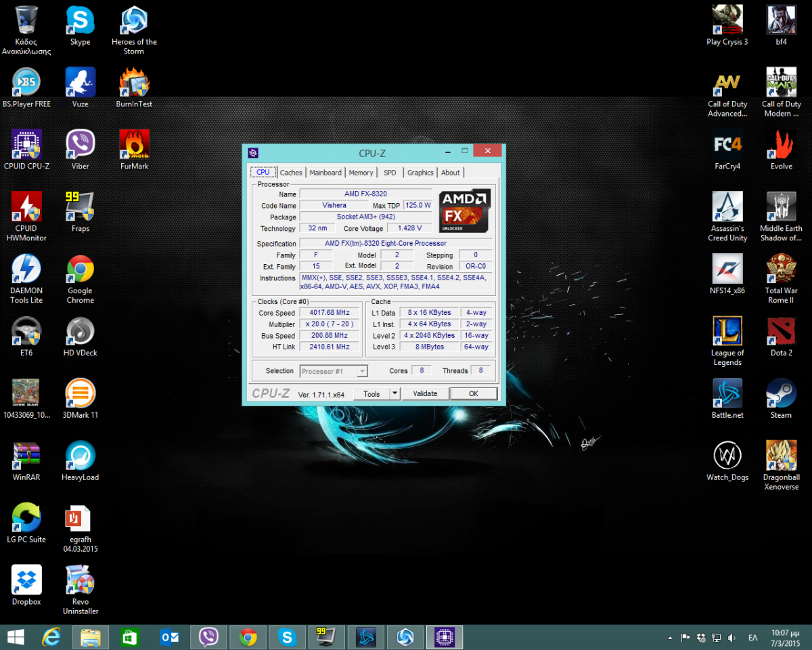812x650 pixels.
Task: Select the BurnInTest desktop icon
Action: pos(134,88)
